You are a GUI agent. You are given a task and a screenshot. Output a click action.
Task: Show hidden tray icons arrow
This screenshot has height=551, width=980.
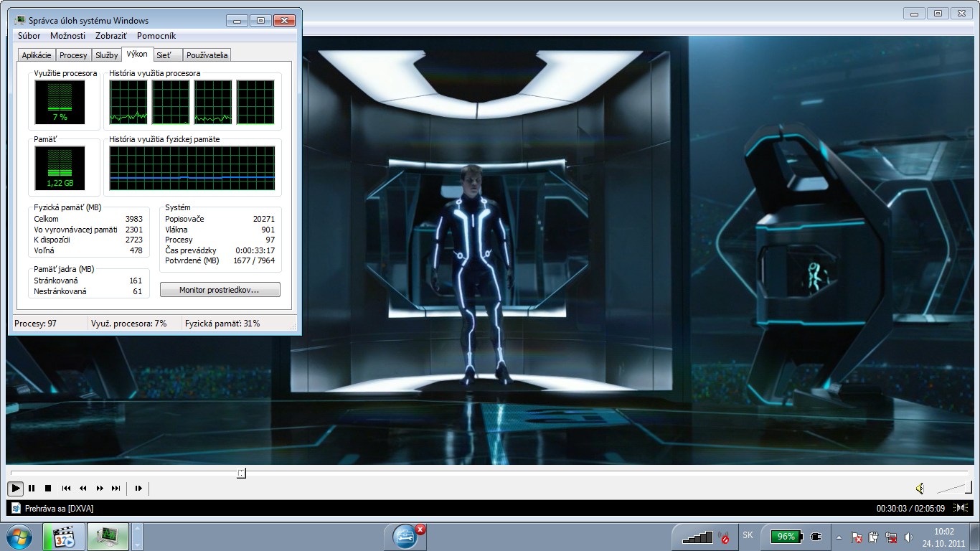(x=839, y=537)
